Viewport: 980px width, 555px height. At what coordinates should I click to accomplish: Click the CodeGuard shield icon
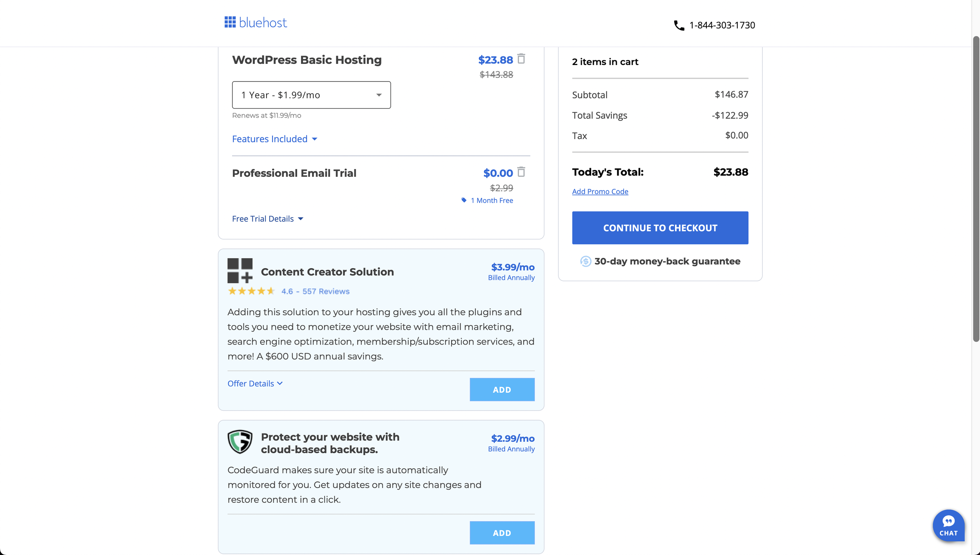click(240, 442)
